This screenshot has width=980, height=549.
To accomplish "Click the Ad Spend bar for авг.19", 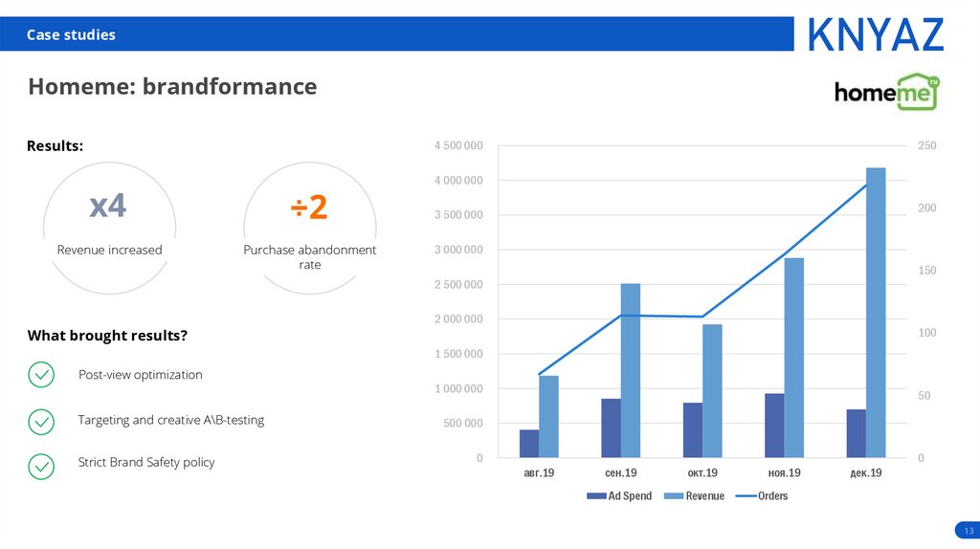I will pos(529,443).
